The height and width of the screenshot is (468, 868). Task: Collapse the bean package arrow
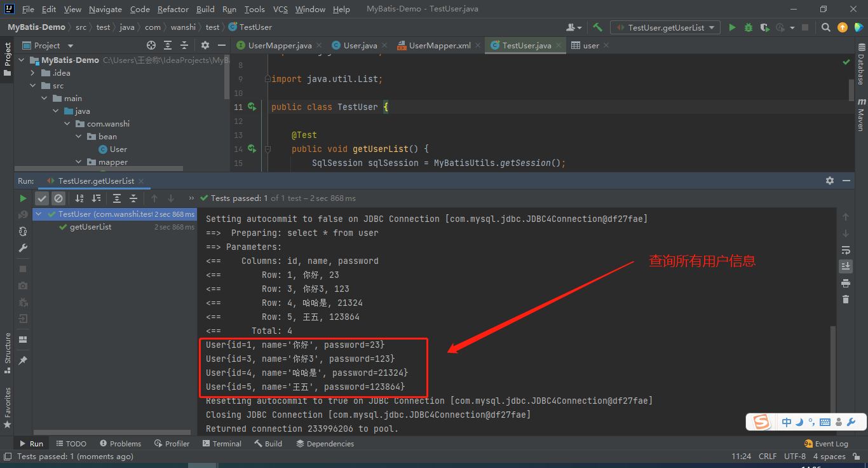click(x=79, y=137)
